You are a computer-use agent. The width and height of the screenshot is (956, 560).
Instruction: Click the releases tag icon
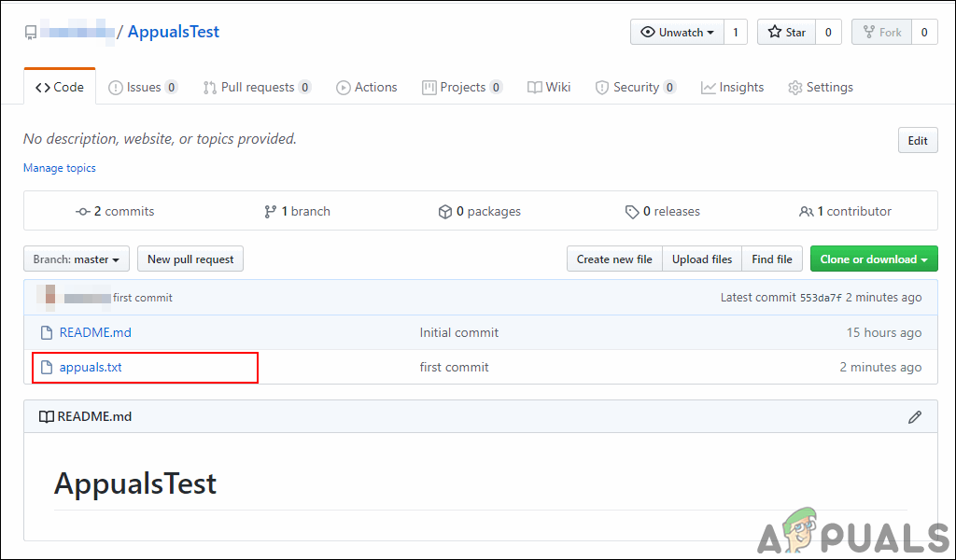tap(632, 212)
